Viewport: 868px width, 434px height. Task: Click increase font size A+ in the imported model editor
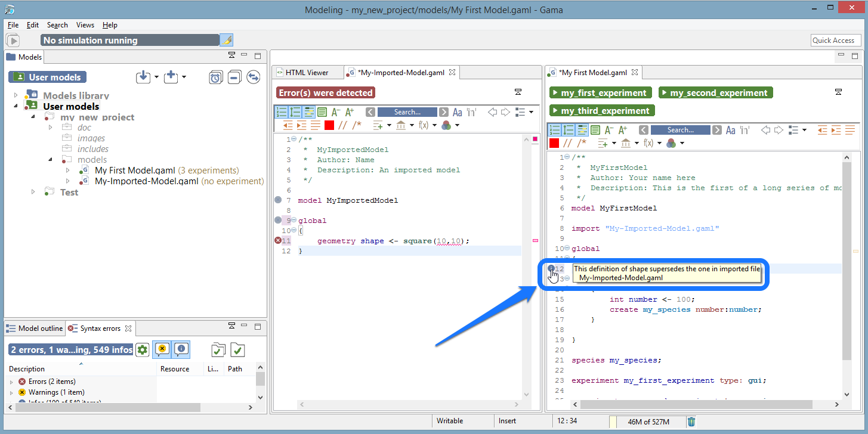350,112
